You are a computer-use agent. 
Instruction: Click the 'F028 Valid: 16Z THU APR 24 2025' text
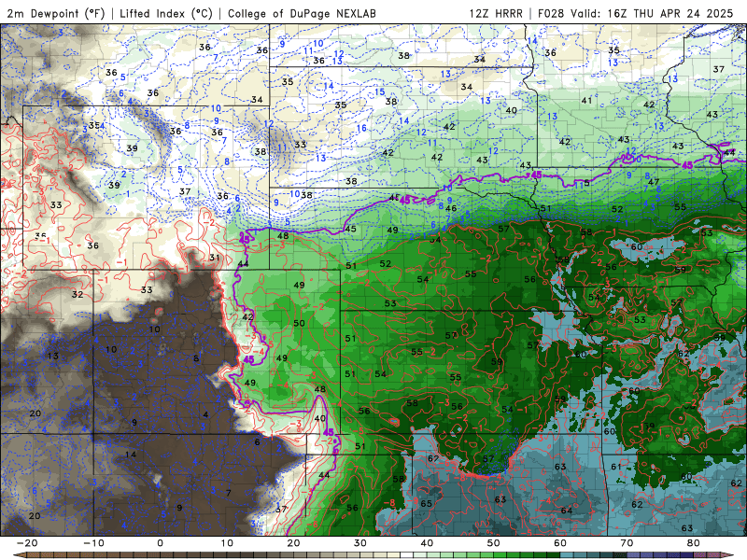636,13
